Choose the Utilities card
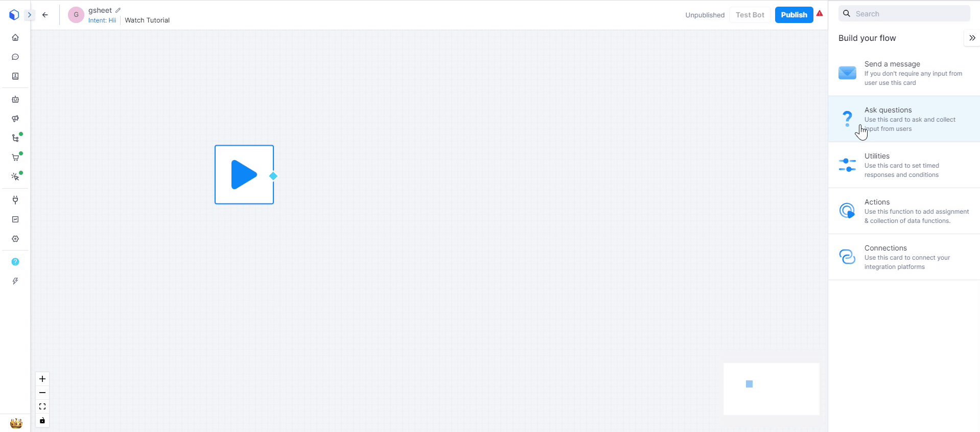980x432 pixels. [903, 165]
